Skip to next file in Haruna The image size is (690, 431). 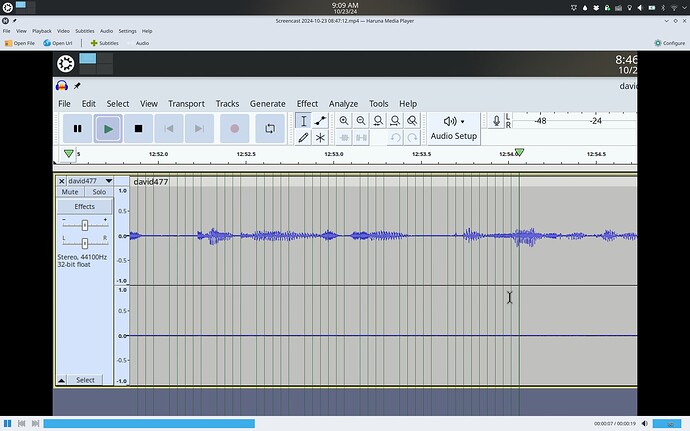[36, 423]
